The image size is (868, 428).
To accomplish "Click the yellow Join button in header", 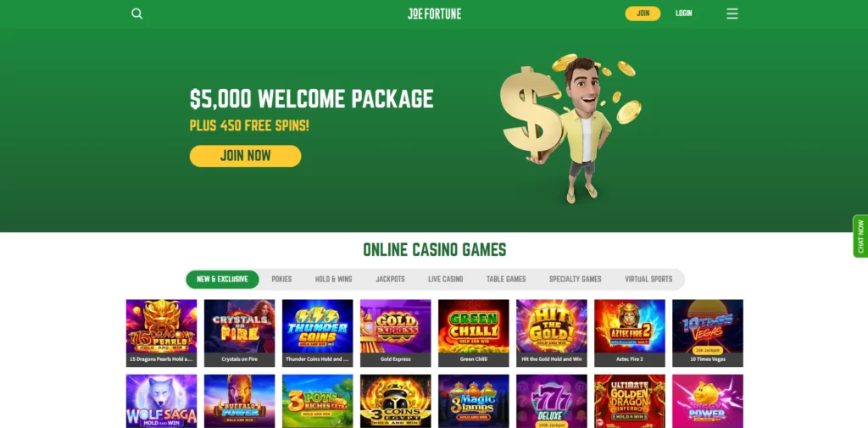I will (643, 14).
